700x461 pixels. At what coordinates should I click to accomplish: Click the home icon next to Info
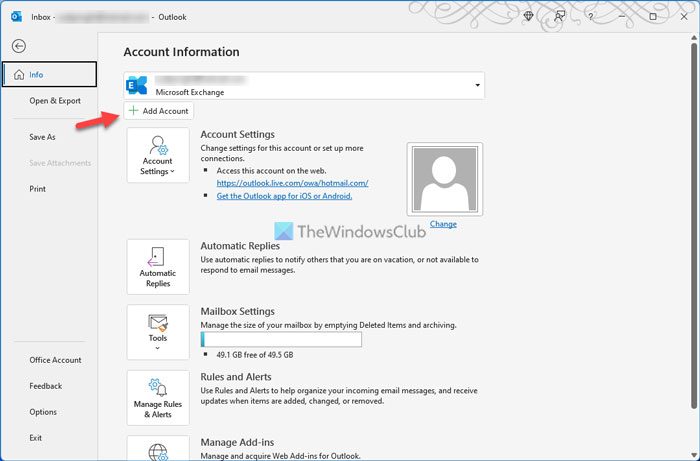click(19, 75)
